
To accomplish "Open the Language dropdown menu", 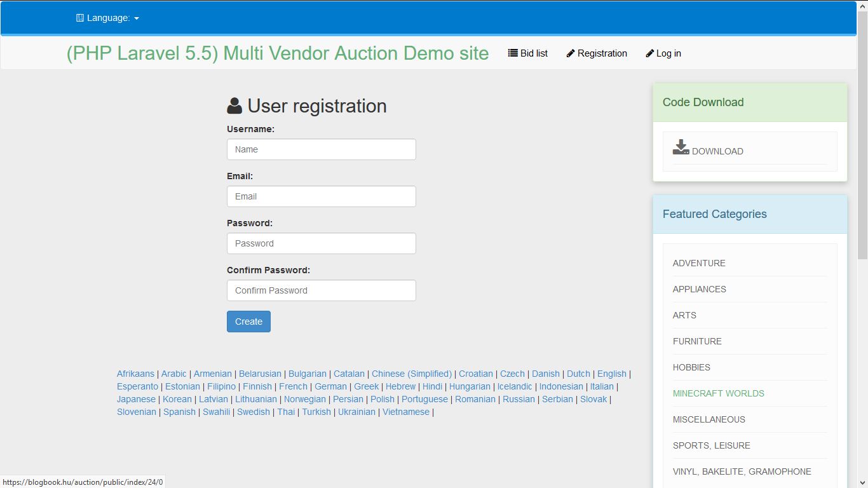I will pos(107,18).
